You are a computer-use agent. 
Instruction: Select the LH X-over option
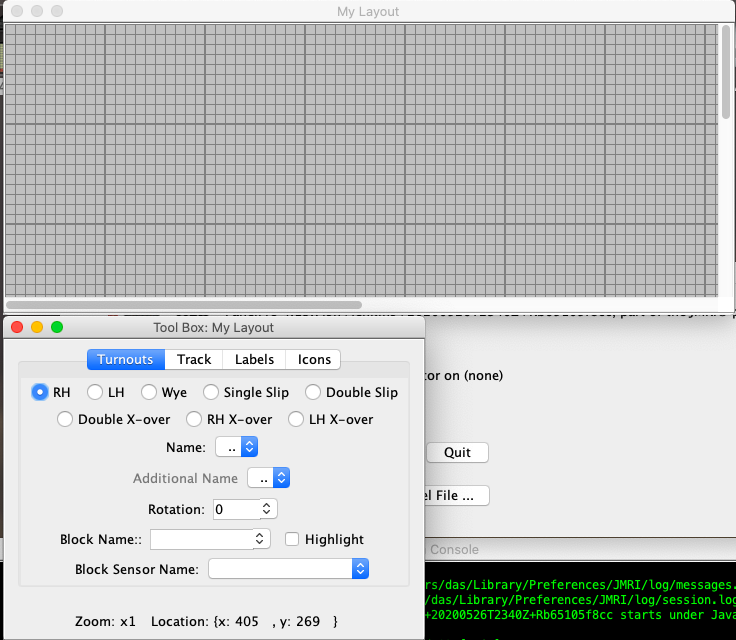[x=296, y=419]
